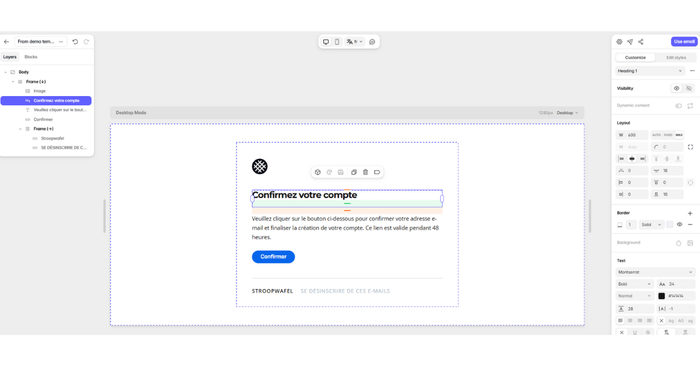Open the Normal font style dropdown
This screenshot has height=366, width=700.
(x=634, y=296)
